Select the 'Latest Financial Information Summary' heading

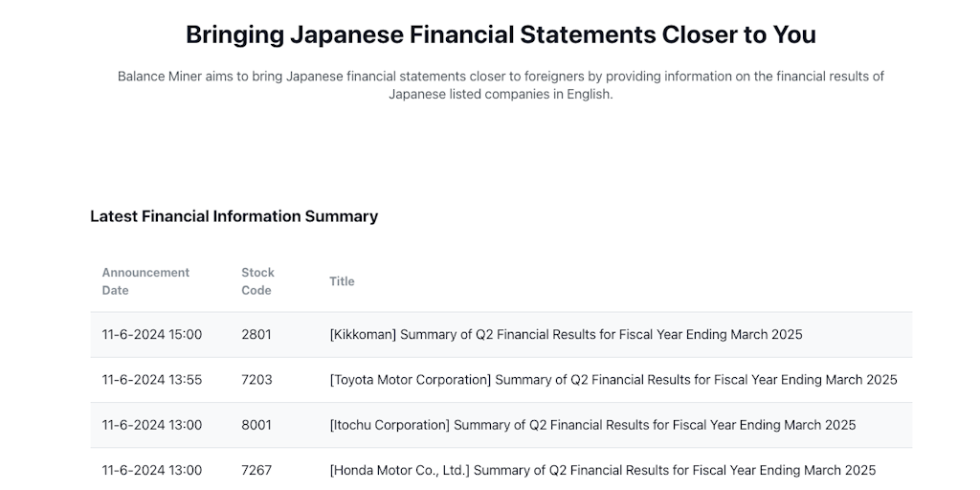(234, 216)
